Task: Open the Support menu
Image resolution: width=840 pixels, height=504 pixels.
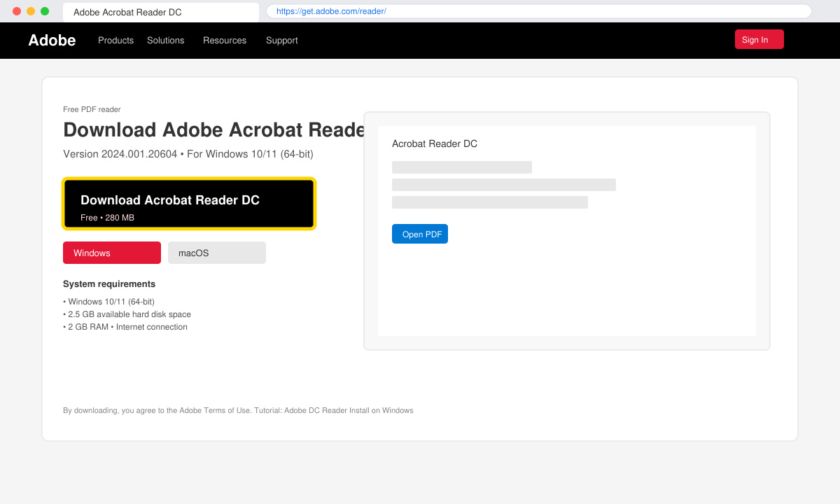Action: pyautogui.click(x=281, y=41)
